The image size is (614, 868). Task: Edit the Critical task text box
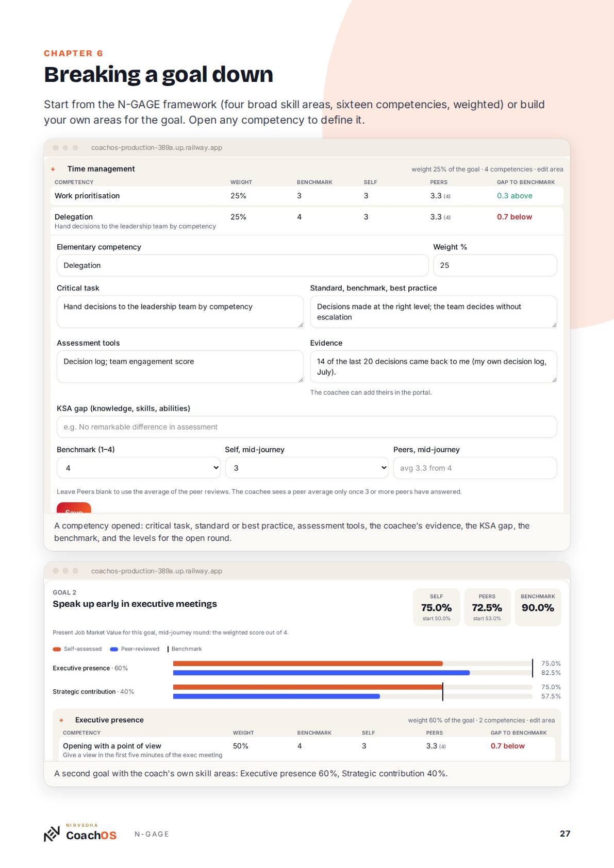click(x=180, y=312)
